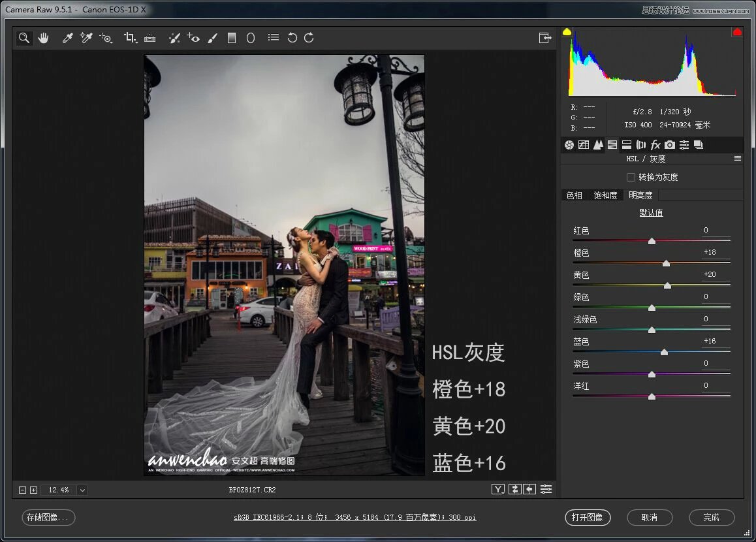Toggle full screen mode icon
Viewport: 756px width, 542px height.
(x=545, y=38)
